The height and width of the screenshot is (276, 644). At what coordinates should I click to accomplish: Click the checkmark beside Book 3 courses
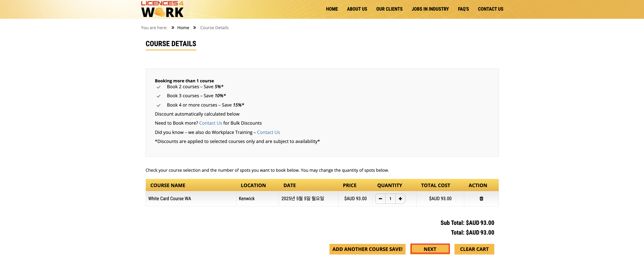point(158,96)
